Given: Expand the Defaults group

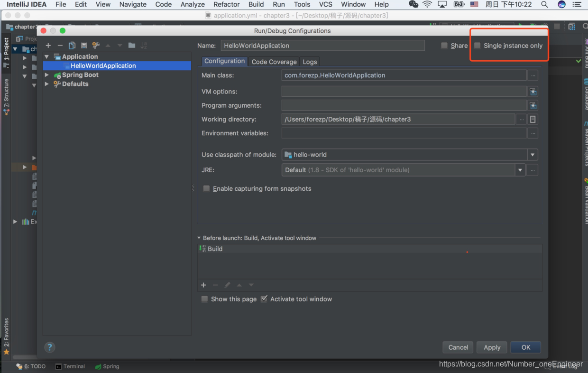Looking at the screenshot, I should pyautogui.click(x=46, y=84).
